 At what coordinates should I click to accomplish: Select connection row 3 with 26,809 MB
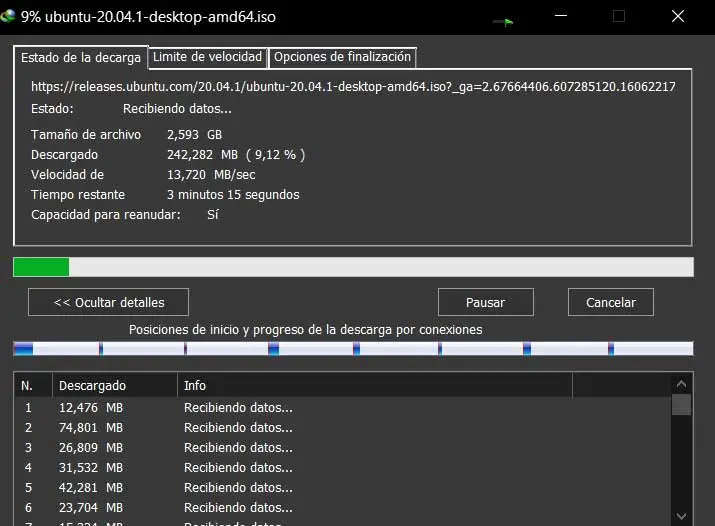pyautogui.click(x=342, y=448)
